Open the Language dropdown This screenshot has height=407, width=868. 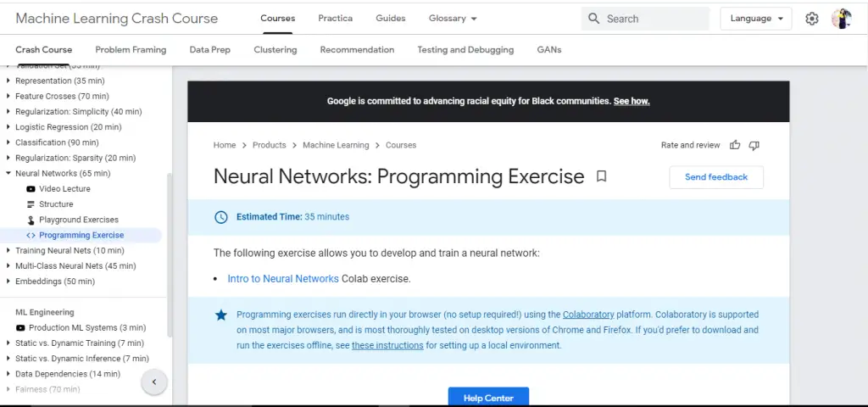[755, 19]
